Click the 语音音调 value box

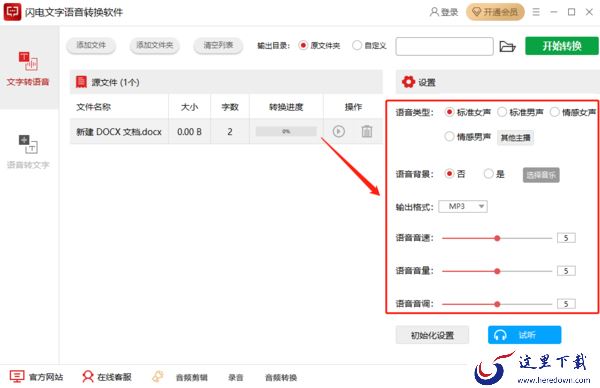pyautogui.click(x=566, y=304)
